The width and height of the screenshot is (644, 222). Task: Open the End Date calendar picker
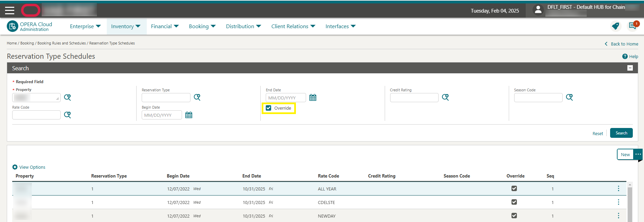[313, 98]
